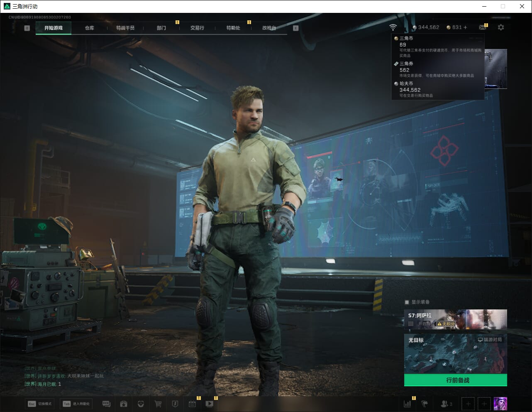Viewport: 532px width, 412px height.
Task: Switch to the 特勤处 tab
Action: coord(233,28)
